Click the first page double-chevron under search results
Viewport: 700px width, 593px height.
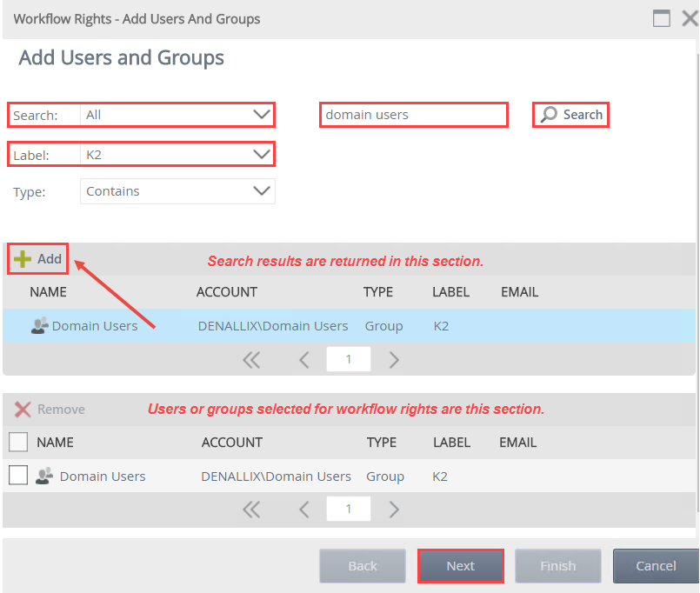point(251,359)
